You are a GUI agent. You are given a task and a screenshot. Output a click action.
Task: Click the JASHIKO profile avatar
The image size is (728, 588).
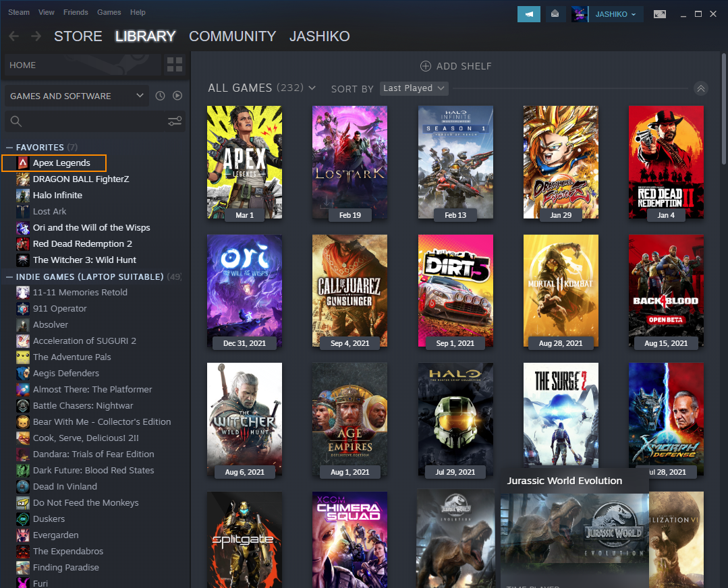pyautogui.click(x=580, y=14)
